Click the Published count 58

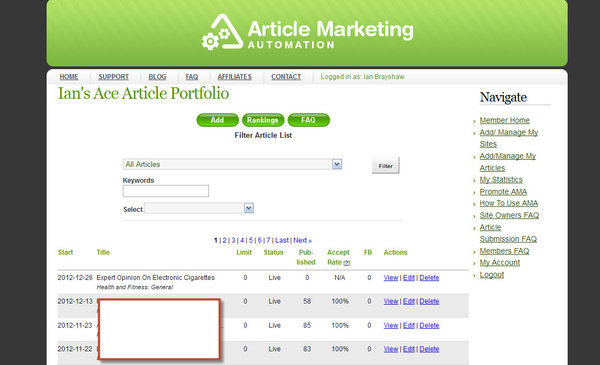click(307, 301)
